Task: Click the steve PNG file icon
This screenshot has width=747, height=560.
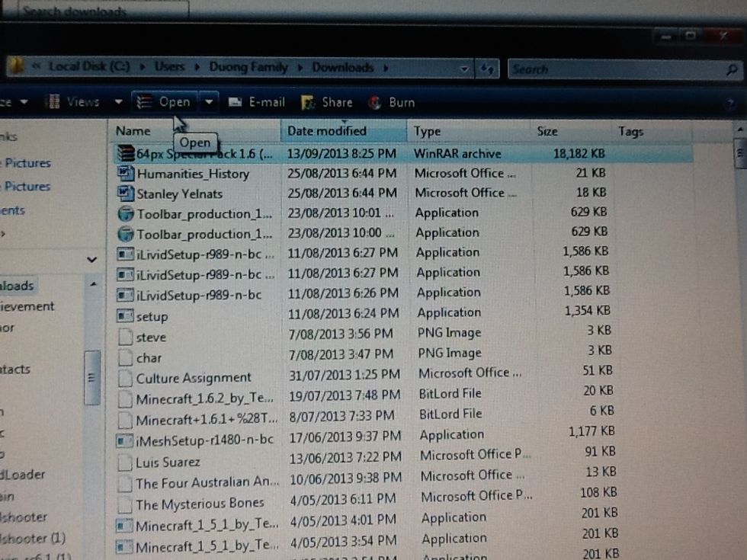Action: [125, 337]
